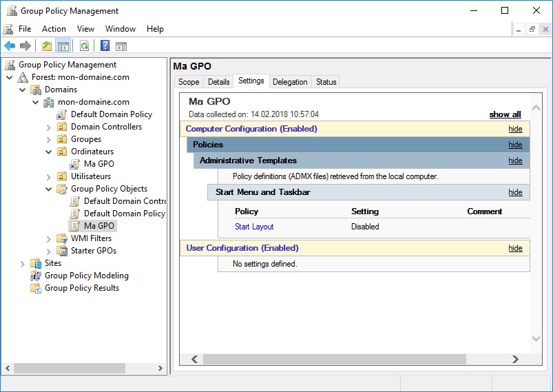
Task: Click the Default Domain Policy link icon
Action: (62, 114)
